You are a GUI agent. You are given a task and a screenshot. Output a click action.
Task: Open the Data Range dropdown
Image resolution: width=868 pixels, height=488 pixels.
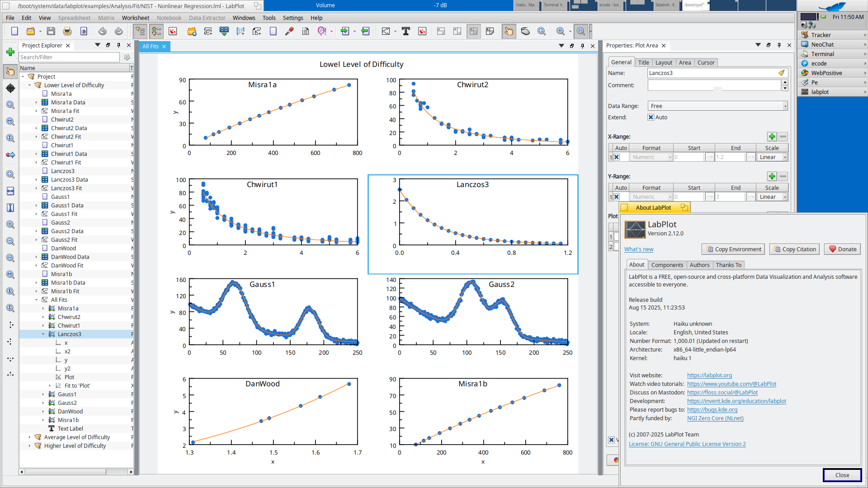click(x=717, y=106)
